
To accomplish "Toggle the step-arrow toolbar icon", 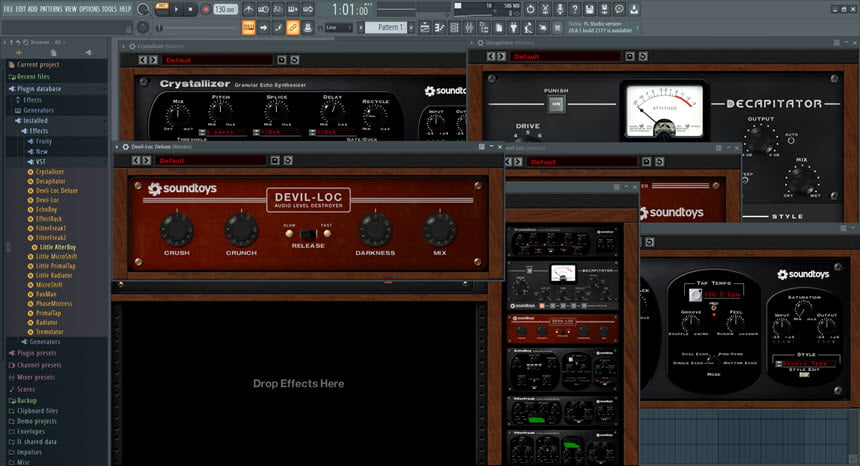I will pyautogui.click(x=264, y=27).
